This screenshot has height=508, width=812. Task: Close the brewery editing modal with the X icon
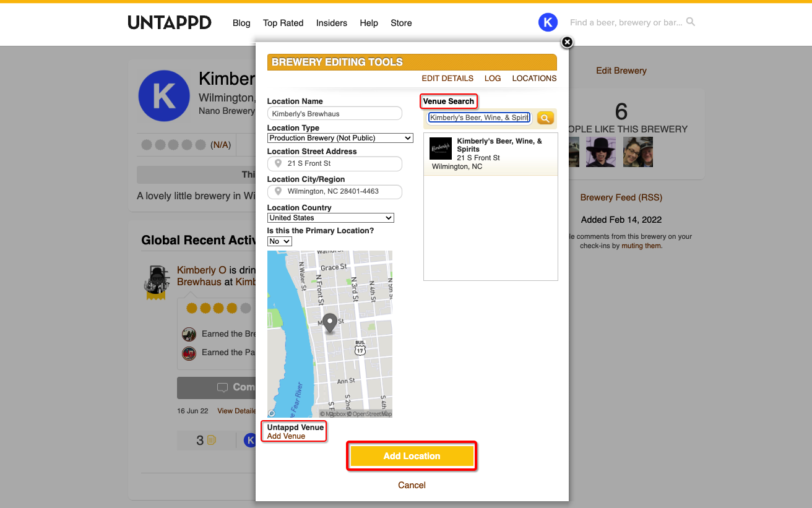point(567,42)
